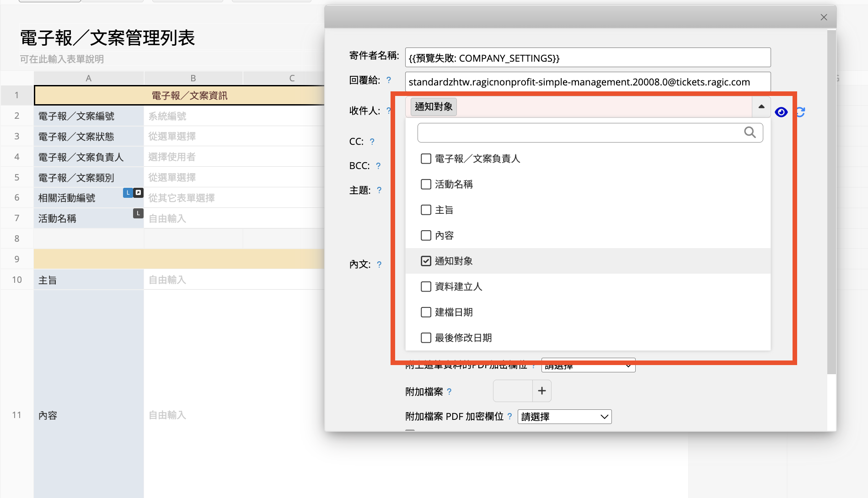Click help icon beside 附加檔案 label

tap(449, 392)
